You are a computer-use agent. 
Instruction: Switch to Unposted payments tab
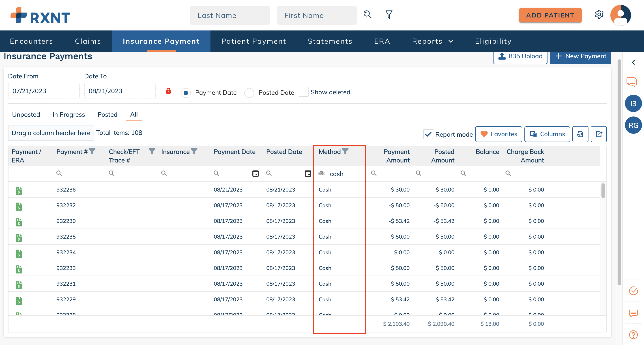pos(26,114)
